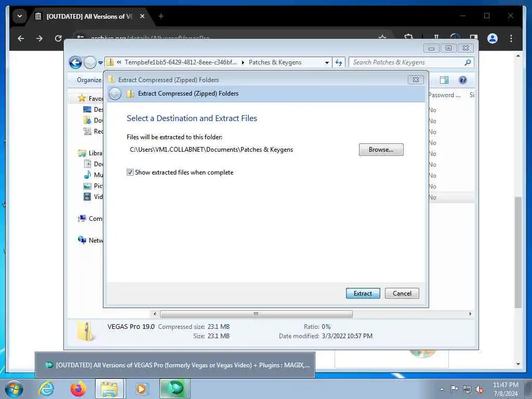Click the horizontal scrollbar left arrow
This screenshot has width=532, height=399.
[155, 314]
